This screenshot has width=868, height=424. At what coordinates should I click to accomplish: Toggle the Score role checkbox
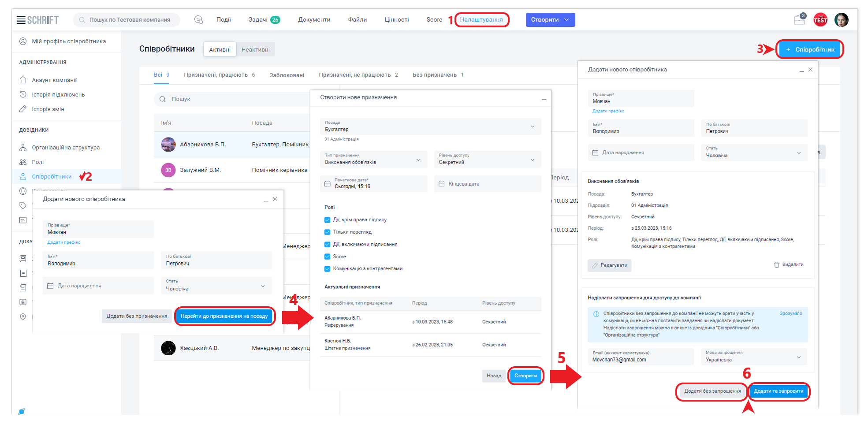coord(328,257)
